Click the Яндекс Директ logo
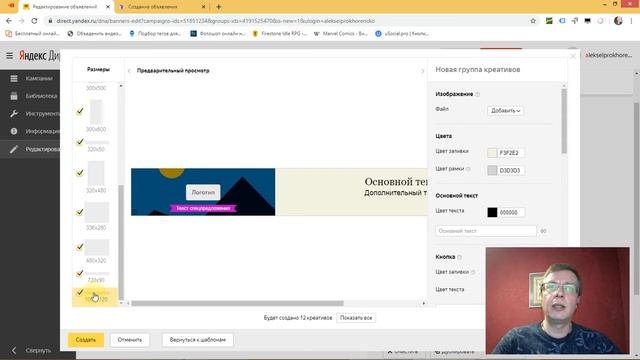 click(x=39, y=55)
